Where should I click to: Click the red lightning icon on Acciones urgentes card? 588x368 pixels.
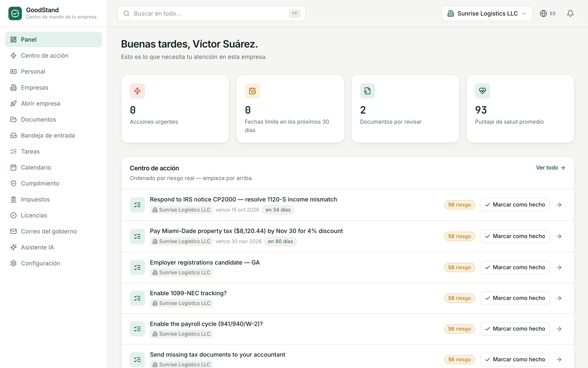pyautogui.click(x=137, y=91)
